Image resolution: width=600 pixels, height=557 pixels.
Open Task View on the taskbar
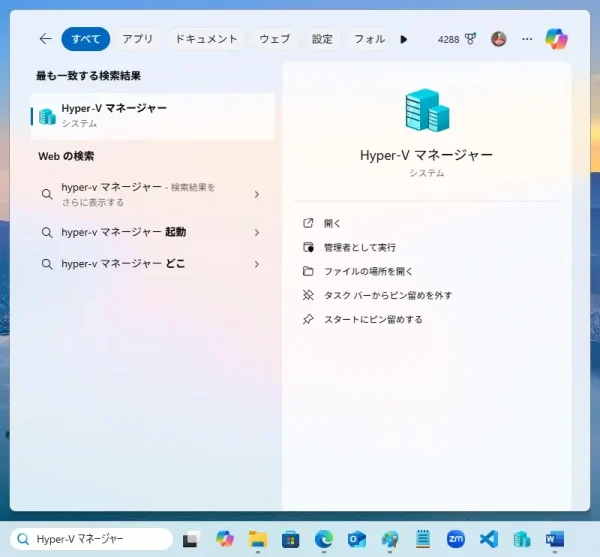point(191,539)
